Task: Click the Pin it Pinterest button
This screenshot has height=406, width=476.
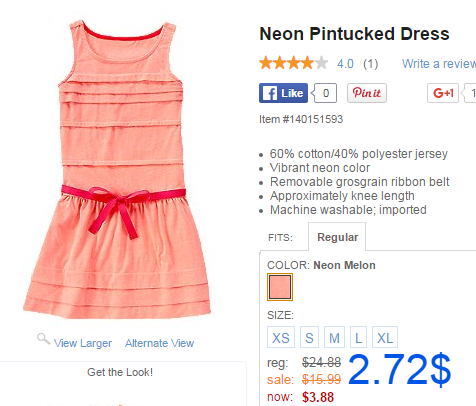Action: point(367,93)
